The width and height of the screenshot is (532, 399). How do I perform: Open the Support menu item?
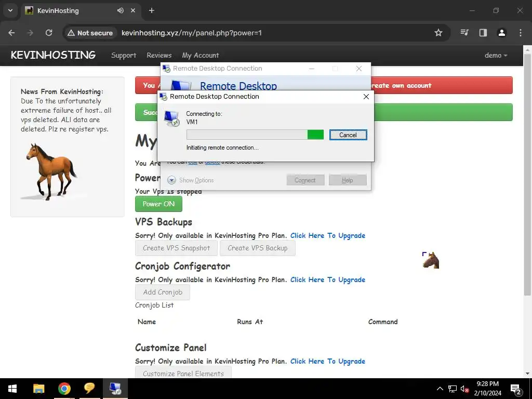point(124,55)
